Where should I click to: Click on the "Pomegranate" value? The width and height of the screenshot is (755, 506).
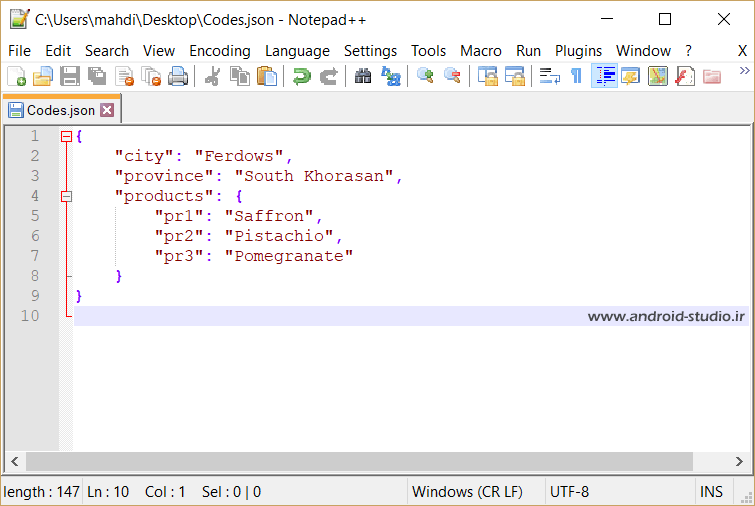(289, 256)
